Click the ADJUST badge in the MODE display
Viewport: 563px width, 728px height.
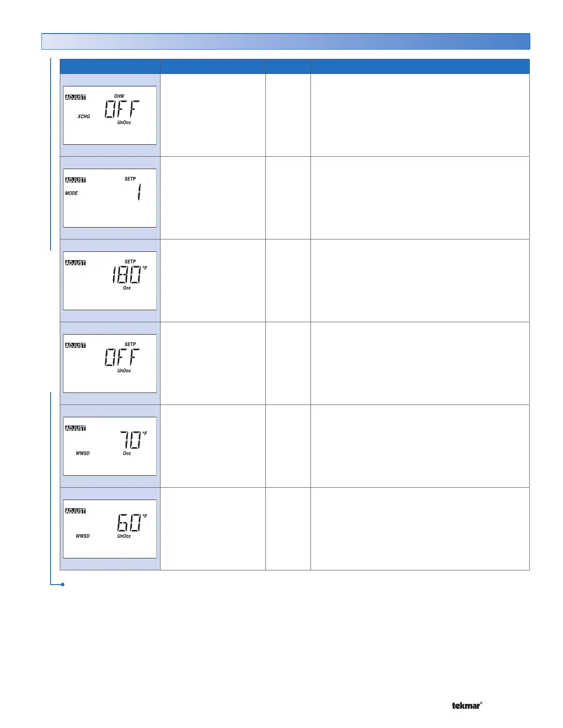pos(75,180)
